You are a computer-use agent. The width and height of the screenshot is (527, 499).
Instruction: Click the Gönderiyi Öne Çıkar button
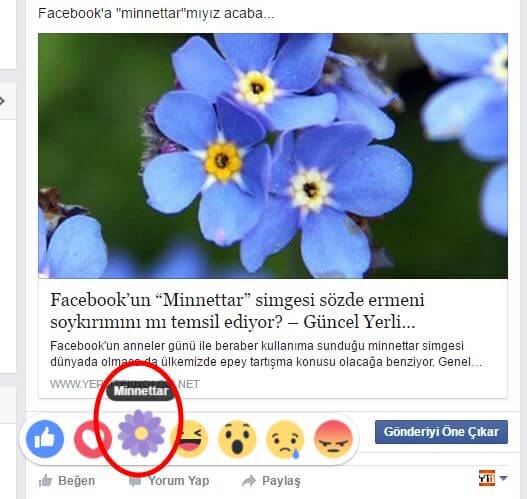[441, 432]
